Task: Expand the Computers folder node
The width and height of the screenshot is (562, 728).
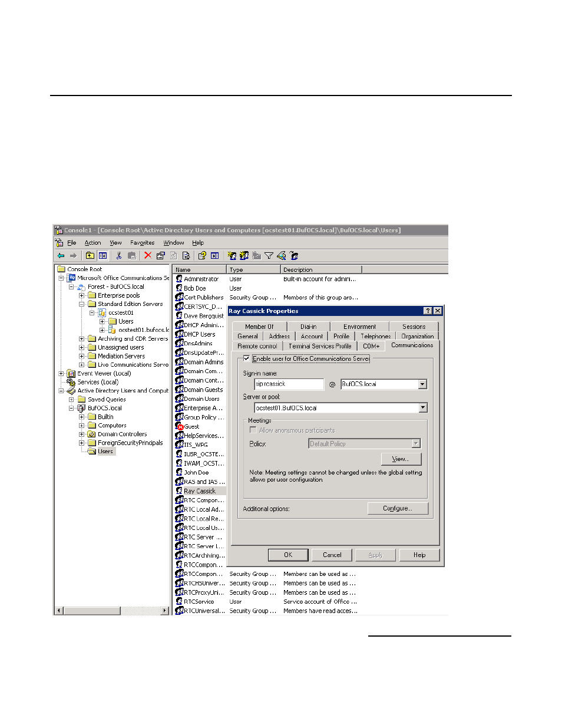Action: (x=82, y=426)
